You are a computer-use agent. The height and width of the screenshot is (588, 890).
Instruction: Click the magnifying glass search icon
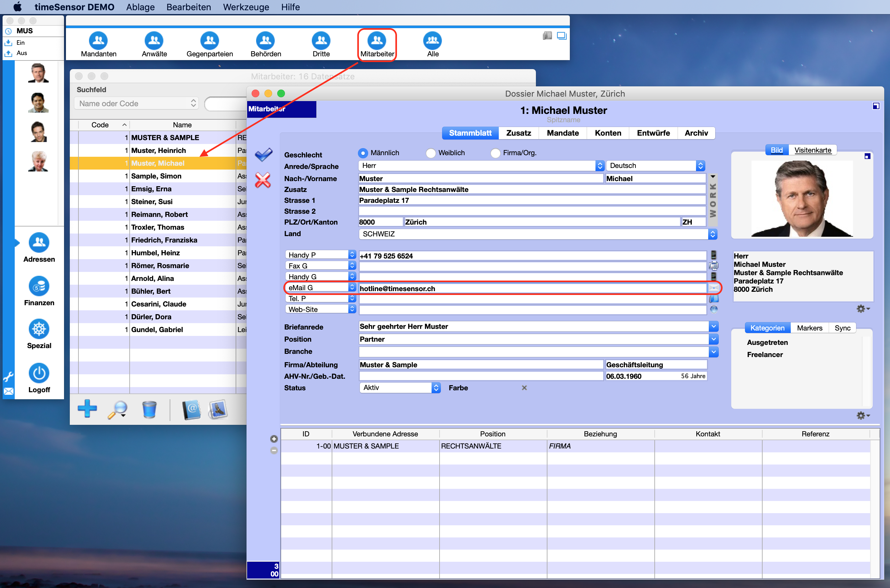(x=117, y=409)
